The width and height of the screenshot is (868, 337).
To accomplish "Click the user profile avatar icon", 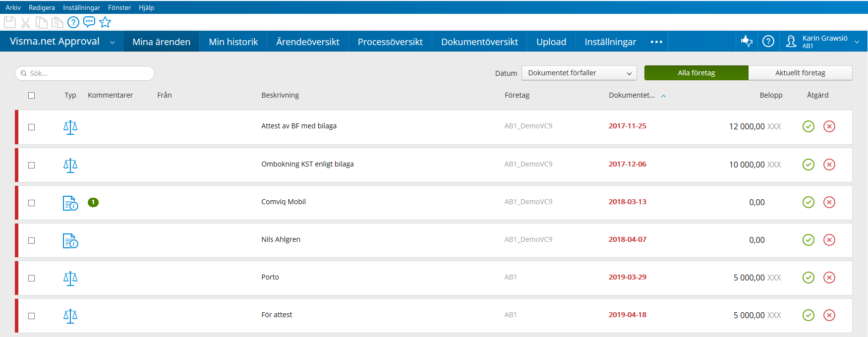I will coord(791,42).
